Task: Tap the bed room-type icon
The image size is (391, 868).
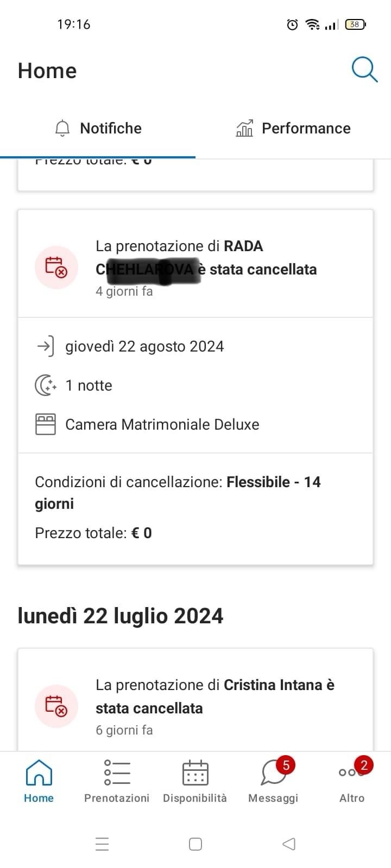Action: pyautogui.click(x=46, y=424)
